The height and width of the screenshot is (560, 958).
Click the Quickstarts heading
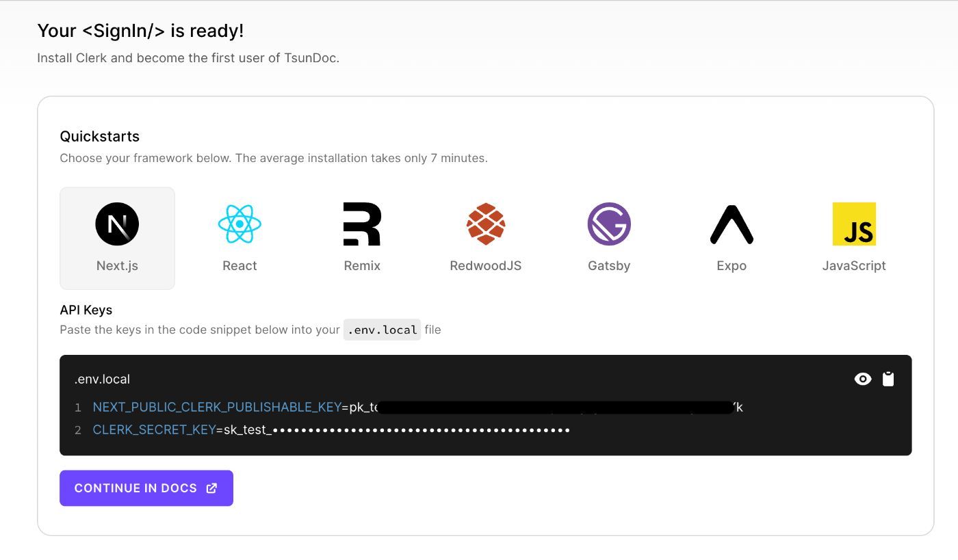click(x=100, y=137)
